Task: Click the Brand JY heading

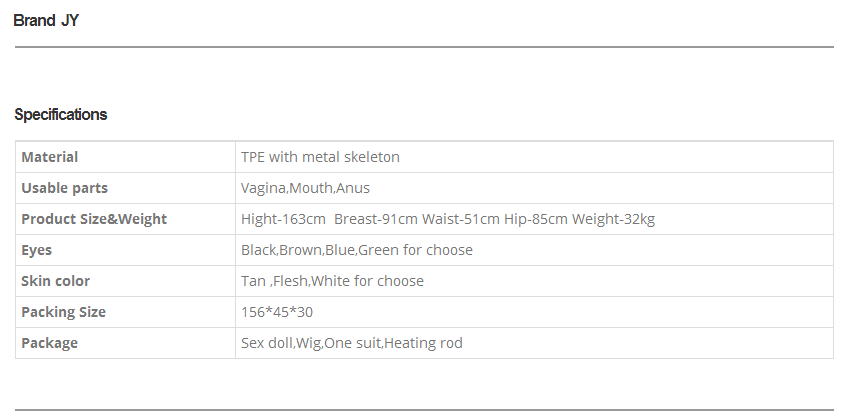Action: (46, 20)
